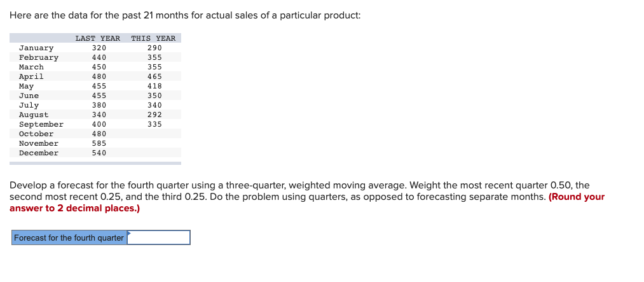This screenshot has height=282, width=644.
Task: Select the January row label
Action: pos(36,48)
